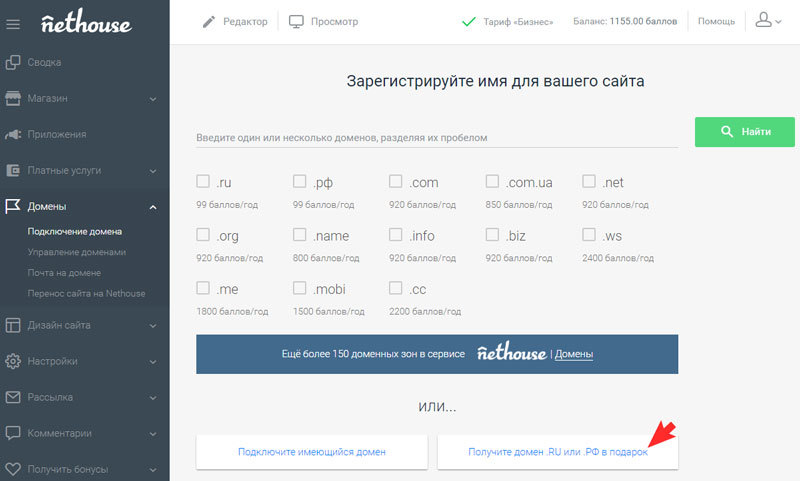Expand the Дизайн сайта chevron
800x481 pixels.
153,326
